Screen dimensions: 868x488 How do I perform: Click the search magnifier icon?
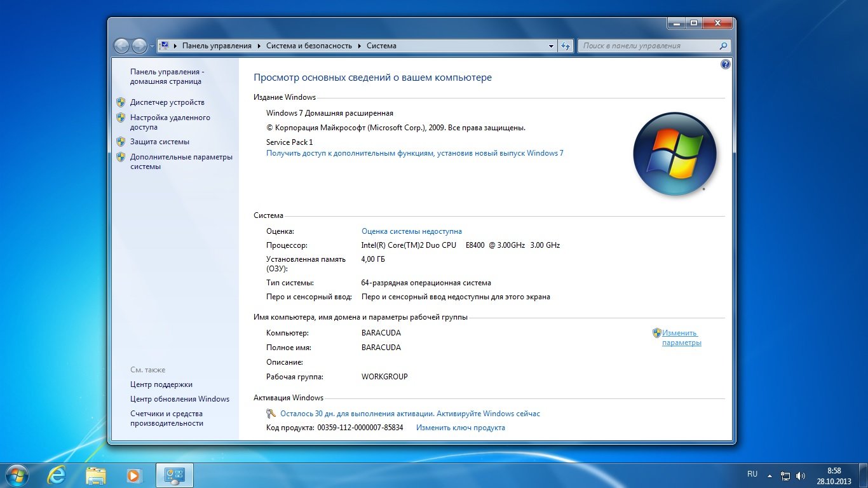[x=723, y=46]
